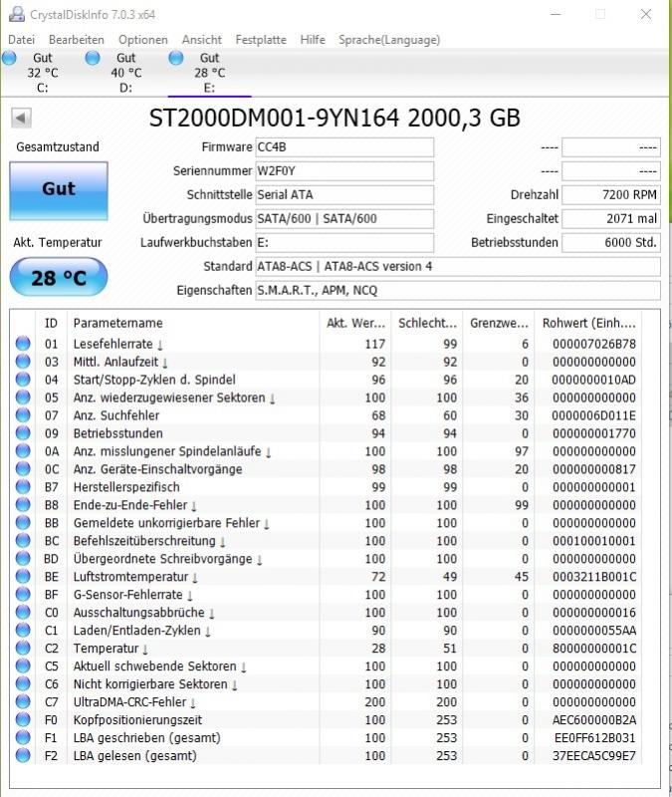Click status icon for Aktuell schwebende Sektoren
The height and width of the screenshot is (797, 672).
click(23, 665)
